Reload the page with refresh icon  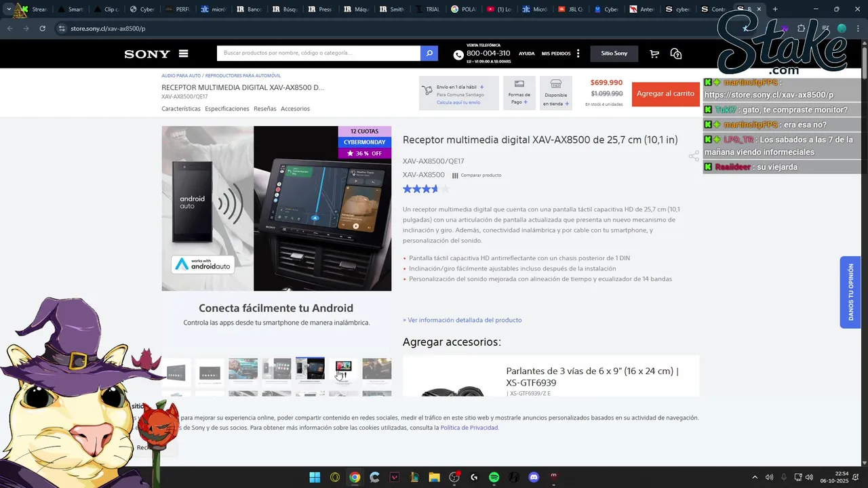click(x=42, y=28)
